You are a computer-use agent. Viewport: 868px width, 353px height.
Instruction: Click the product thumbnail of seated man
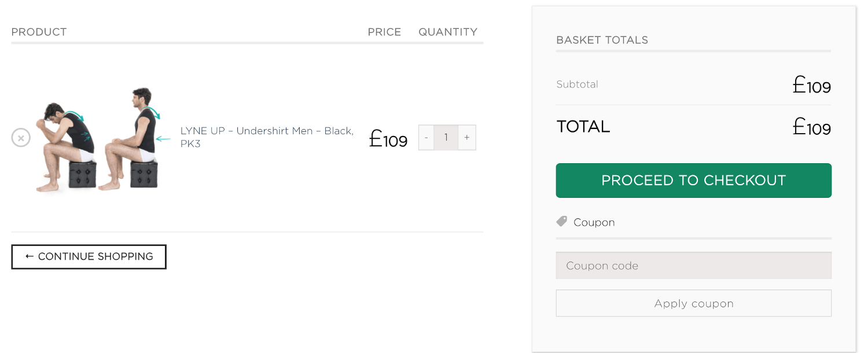pos(98,139)
